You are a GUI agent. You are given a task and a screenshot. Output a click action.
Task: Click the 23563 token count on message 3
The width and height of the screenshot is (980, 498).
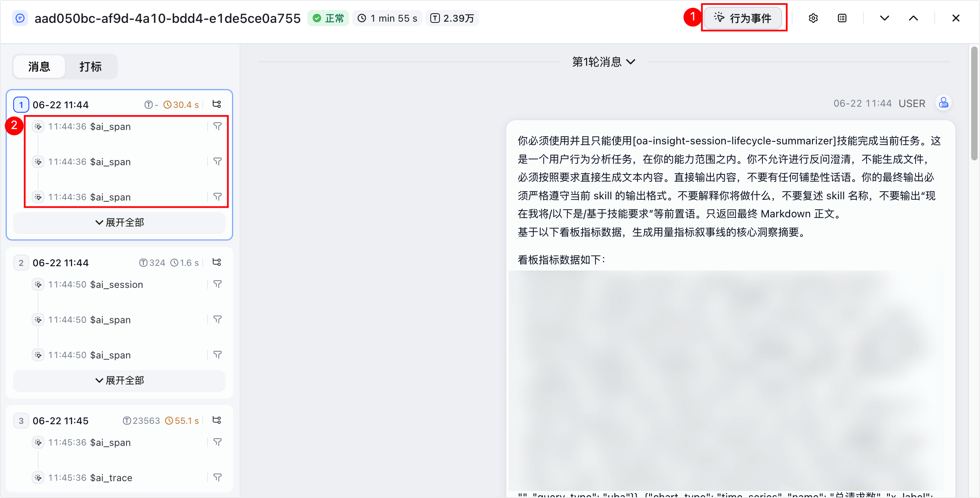141,421
